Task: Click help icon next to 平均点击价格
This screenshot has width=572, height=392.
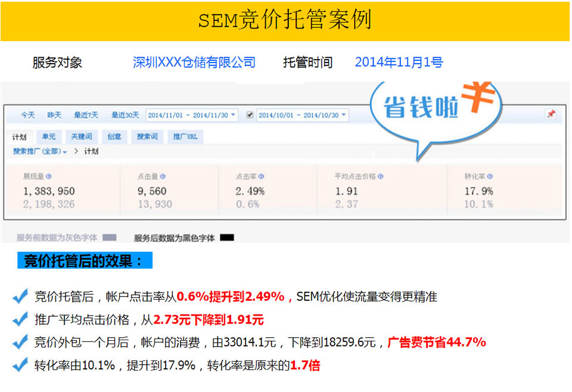Action: 381,177
